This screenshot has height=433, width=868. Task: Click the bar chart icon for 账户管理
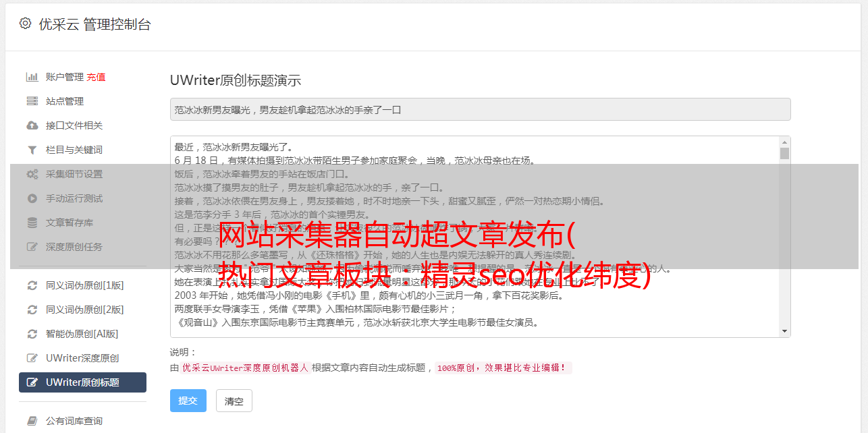click(32, 77)
